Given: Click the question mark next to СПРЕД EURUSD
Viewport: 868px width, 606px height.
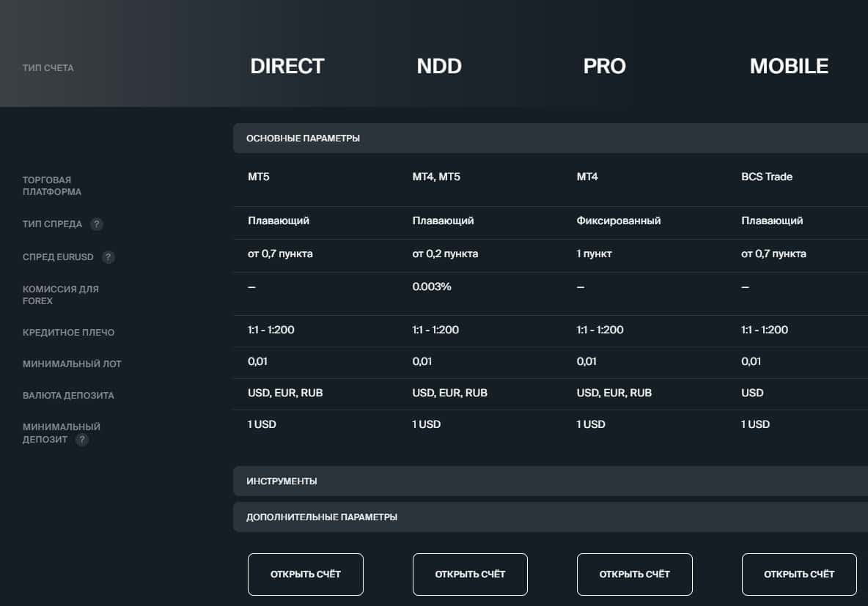Looking at the screenshot, I should [108, 257].
